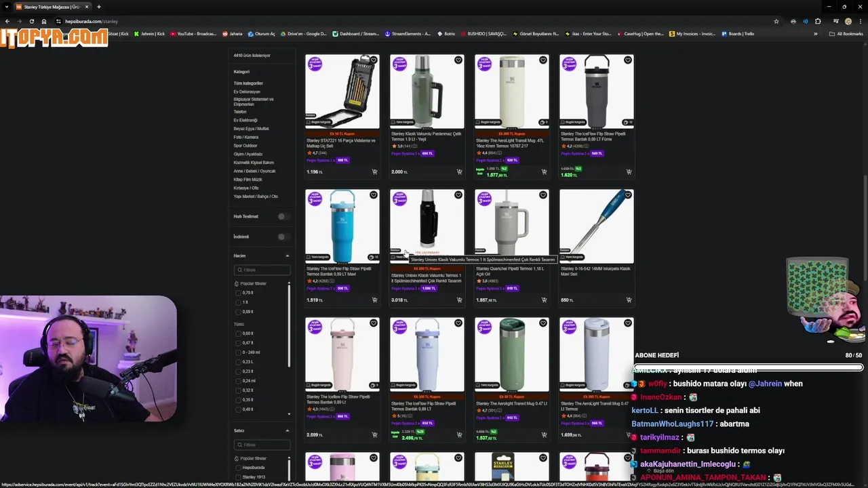Favorite the green Klasik Vakumlu 1.9 Lt termos
868x488 pixels.
[458, 60]
